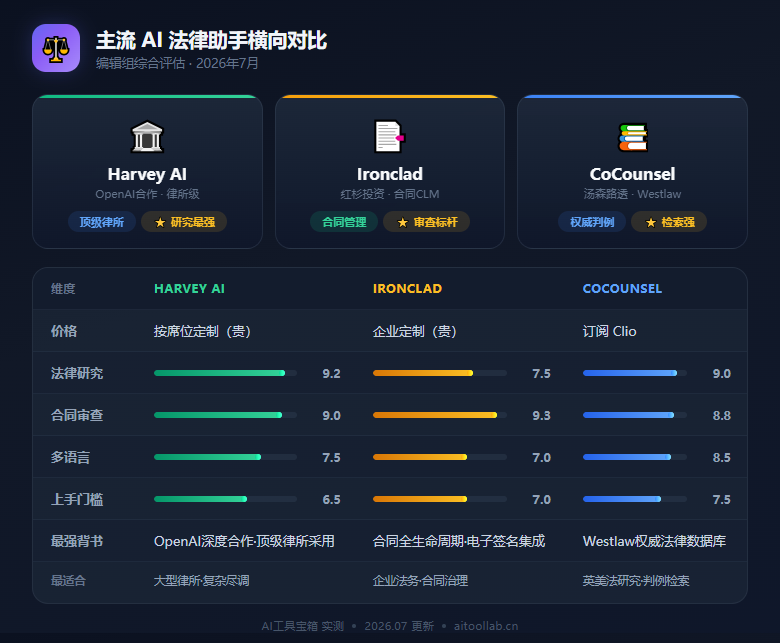Click the 8.5 score value
Screen dimensions: 780x643
coord(721,458)
